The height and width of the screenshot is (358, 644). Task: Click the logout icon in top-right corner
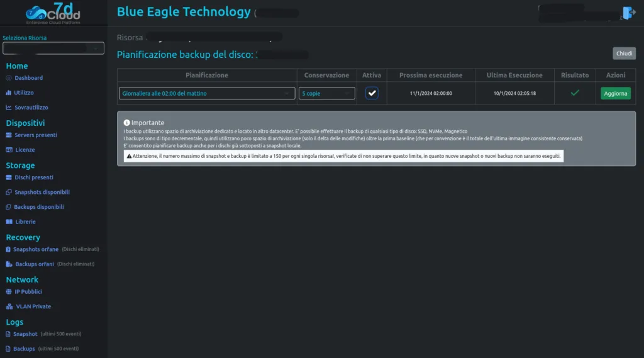(x=629, y=13)
